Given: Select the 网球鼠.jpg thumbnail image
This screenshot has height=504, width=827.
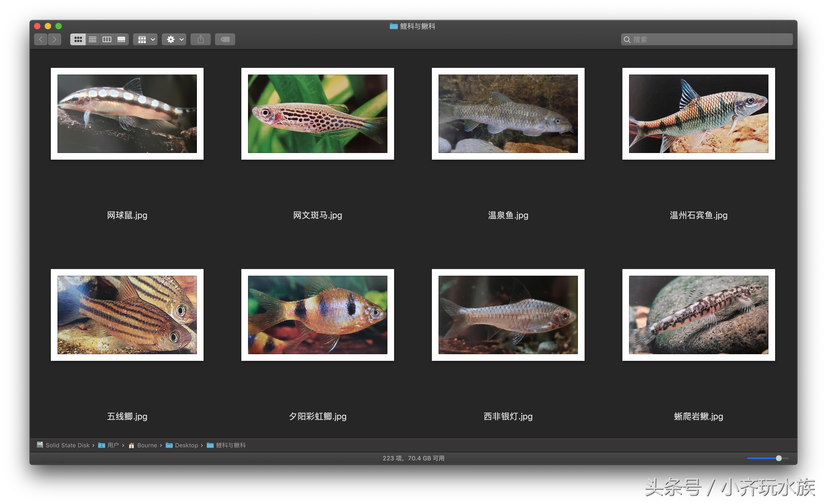Looking at the screenshot, I should pos(127,114).
